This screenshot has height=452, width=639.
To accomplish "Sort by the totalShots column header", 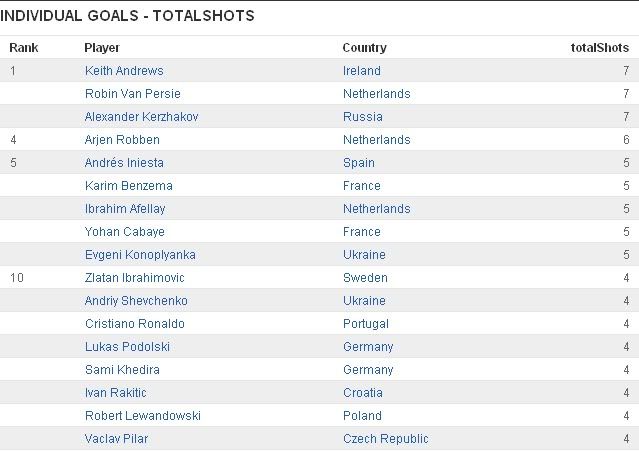I will point(599,47).
